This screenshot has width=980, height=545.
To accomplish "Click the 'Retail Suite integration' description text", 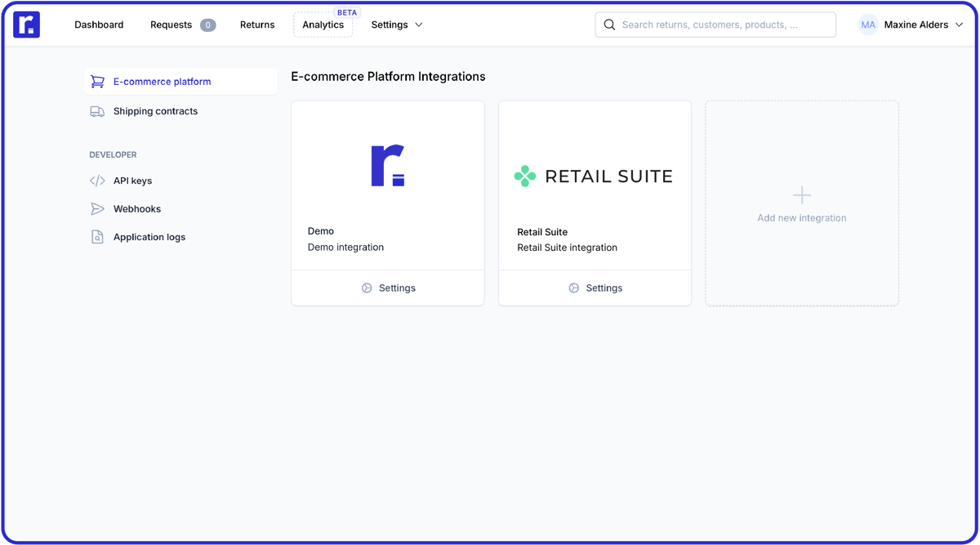I will [567, 248].
